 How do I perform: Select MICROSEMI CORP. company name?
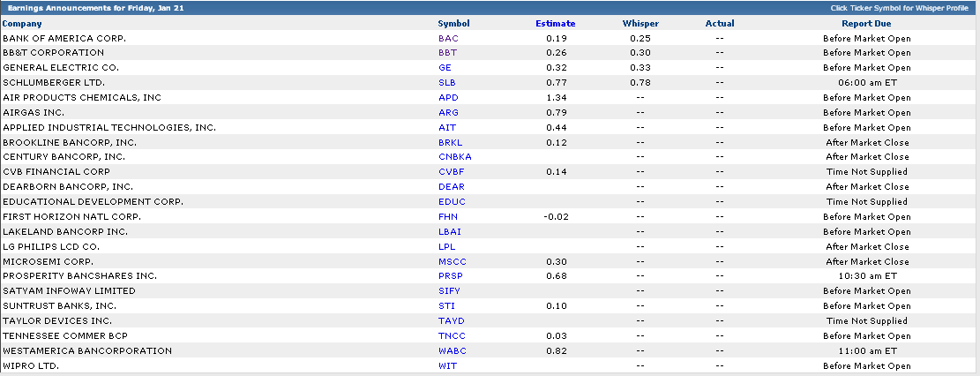[49, 262]
